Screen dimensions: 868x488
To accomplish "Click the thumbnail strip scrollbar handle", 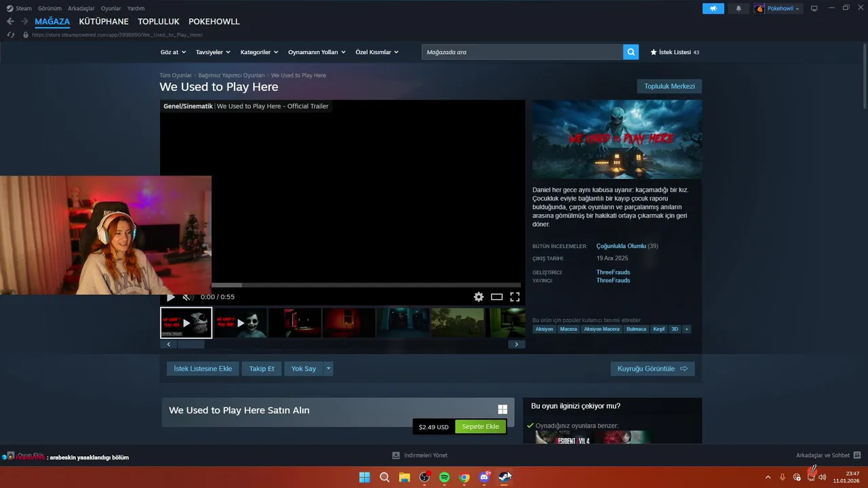I will (x=191, y=344).
